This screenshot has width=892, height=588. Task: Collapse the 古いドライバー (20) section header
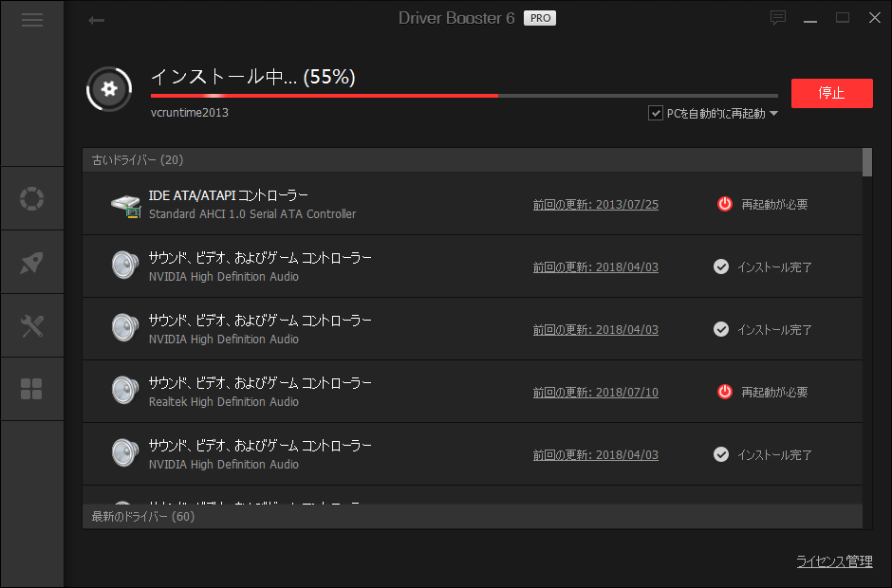point(473,159)
